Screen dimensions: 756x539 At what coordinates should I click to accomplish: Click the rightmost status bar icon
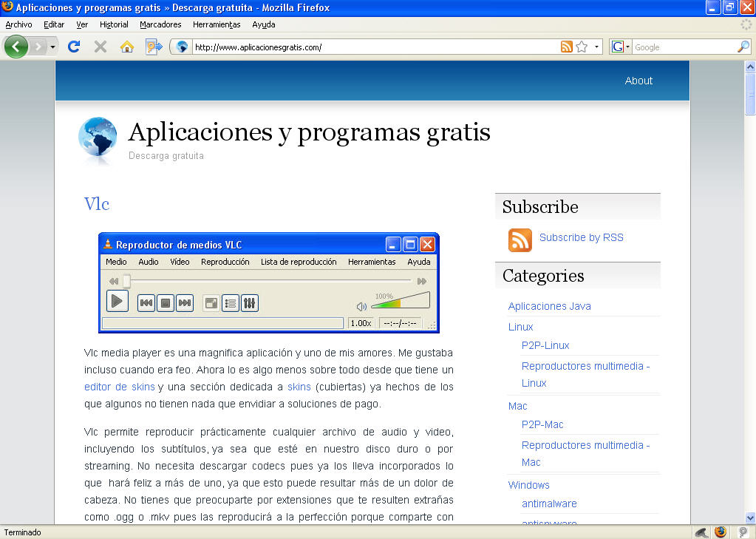[743, 532]
